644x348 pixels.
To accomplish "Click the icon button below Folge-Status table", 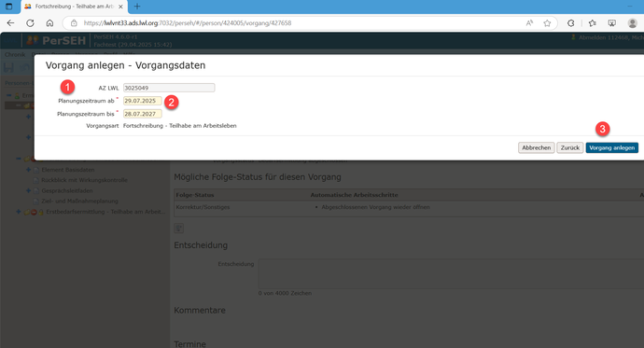I will (x=178, y=229).
